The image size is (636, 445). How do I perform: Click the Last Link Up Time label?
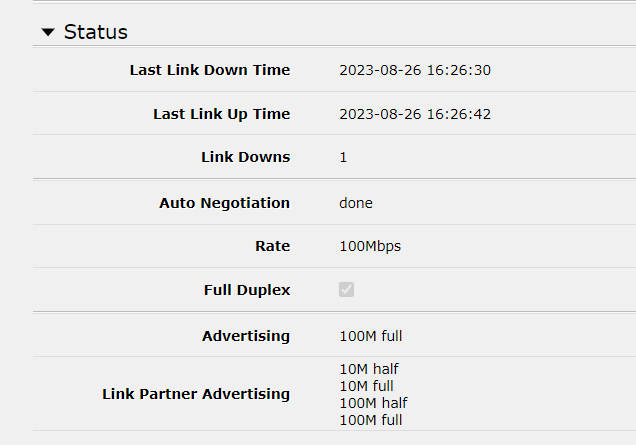click(221, 114)
